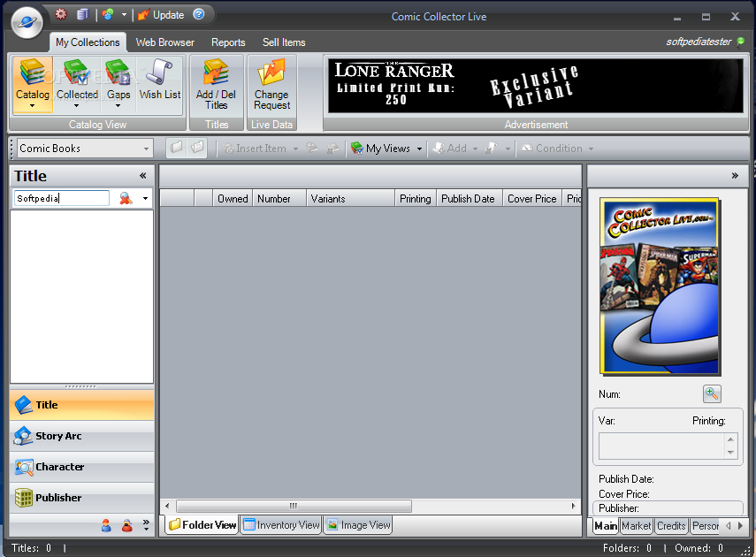Click the Owned column header
The image size is (756, 557).
click(x=233, y=199)
